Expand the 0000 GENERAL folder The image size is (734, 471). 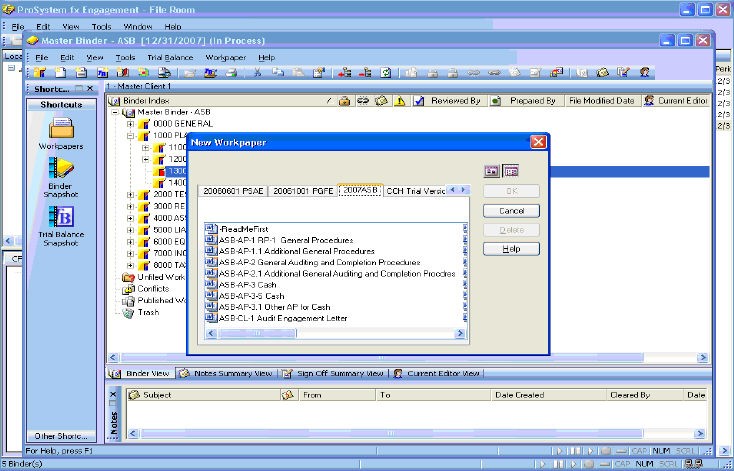click(x=130, y=124)
